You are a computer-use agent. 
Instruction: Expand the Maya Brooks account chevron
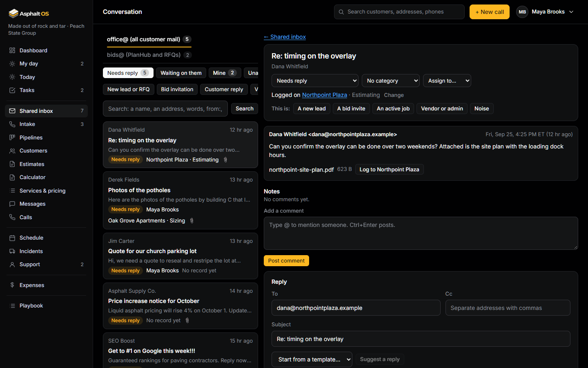[x=571, y=12]
